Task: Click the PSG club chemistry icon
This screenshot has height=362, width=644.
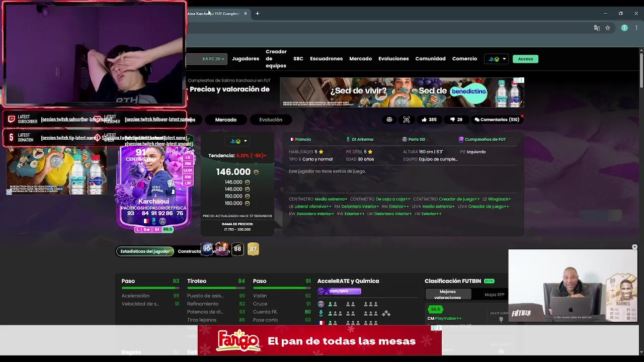Action: pyautogui.click(x=321, y=304)
